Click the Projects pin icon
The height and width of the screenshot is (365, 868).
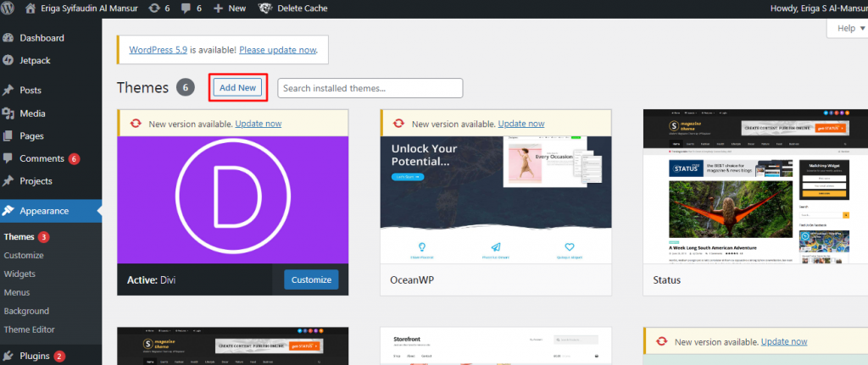coord(8,181)
